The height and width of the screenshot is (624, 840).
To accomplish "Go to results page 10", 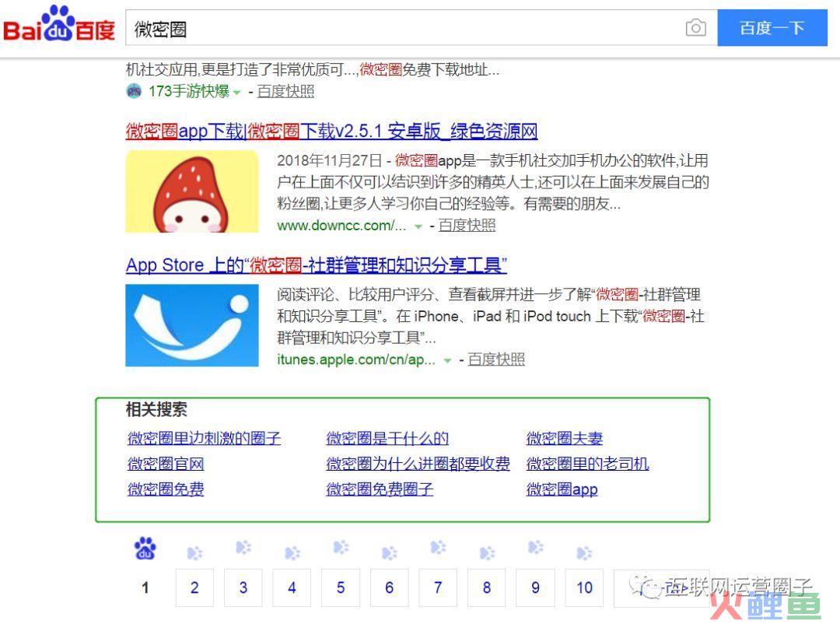I will coord(584,587).
